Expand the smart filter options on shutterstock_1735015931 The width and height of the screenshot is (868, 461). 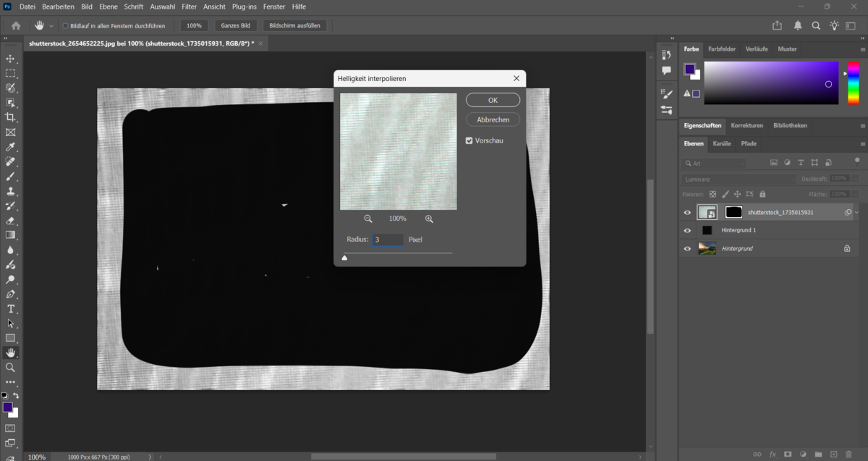coord(856,212)
